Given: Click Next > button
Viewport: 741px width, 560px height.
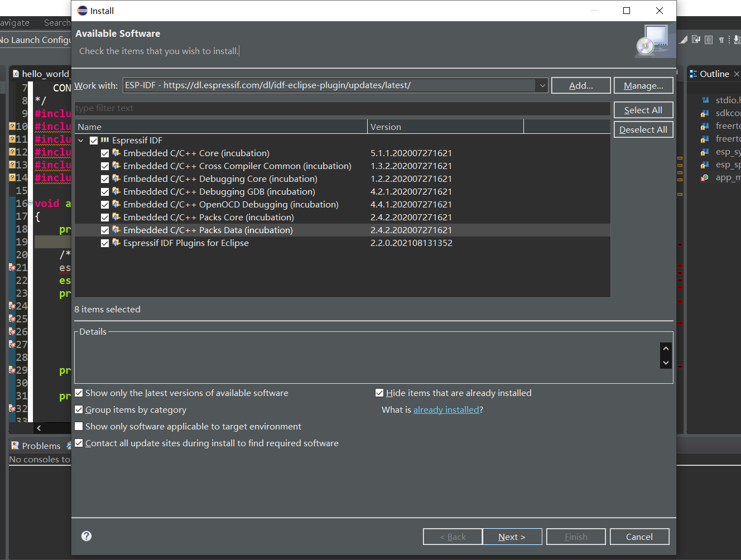Looking at the screenshot, I should tap(512, 537).
